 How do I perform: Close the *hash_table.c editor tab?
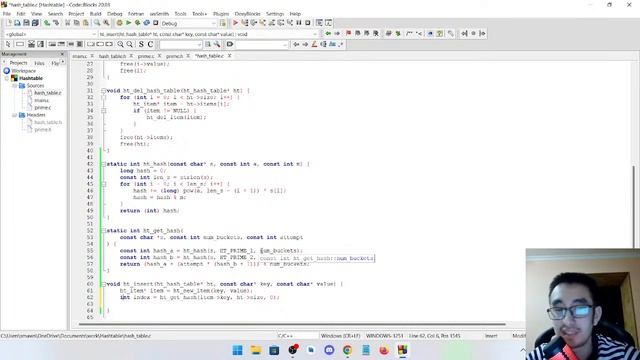coord(229,56)
